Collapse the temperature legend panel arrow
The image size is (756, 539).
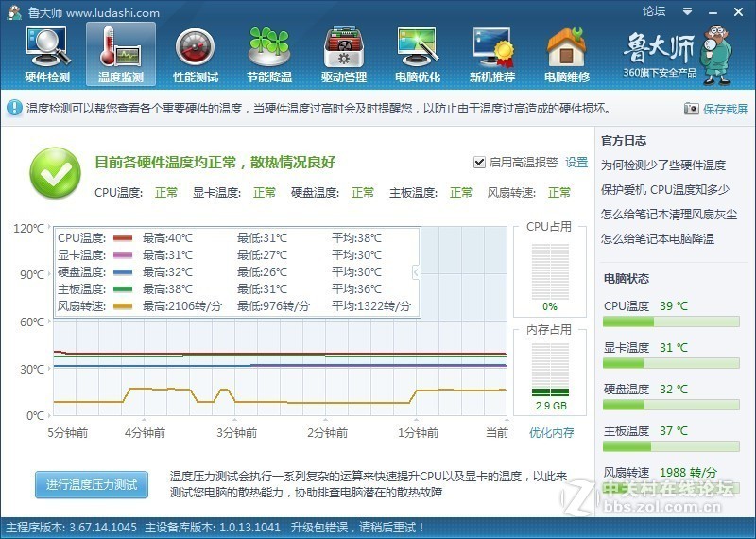(416, 272)
